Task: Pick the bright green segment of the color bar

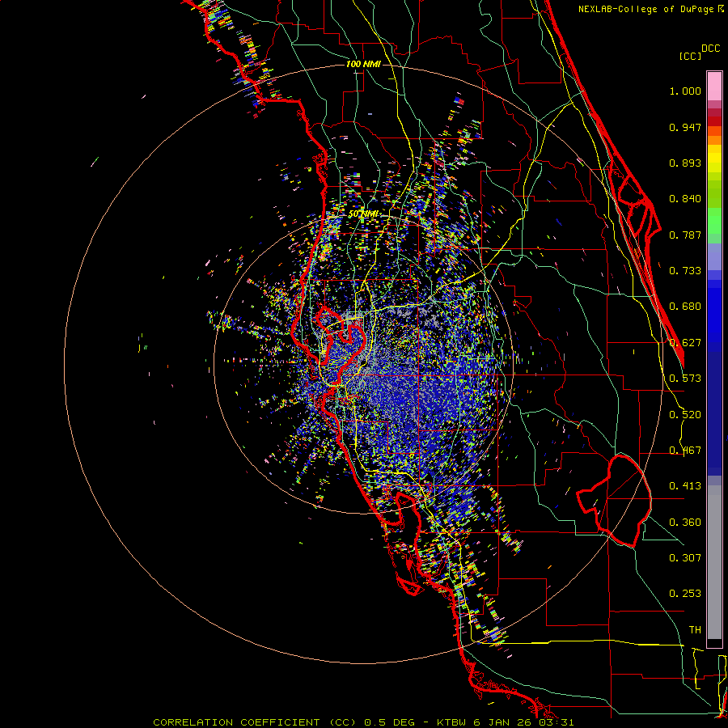Action: point(714,221)
